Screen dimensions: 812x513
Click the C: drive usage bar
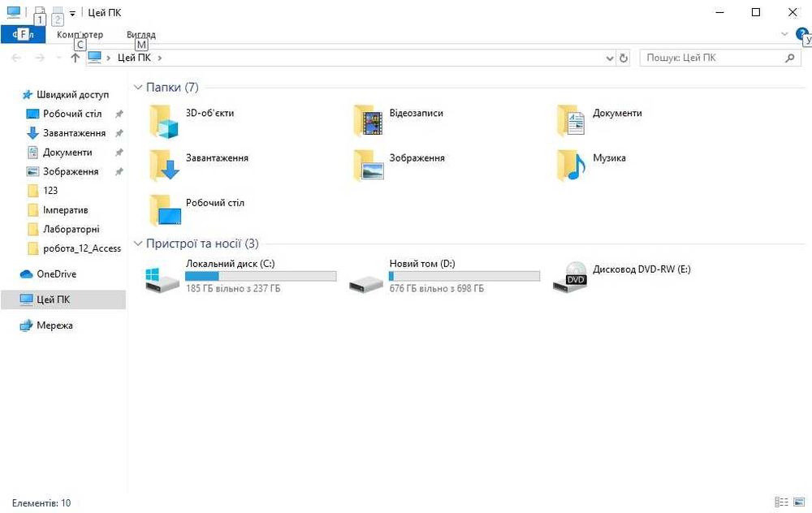(261, 277)
